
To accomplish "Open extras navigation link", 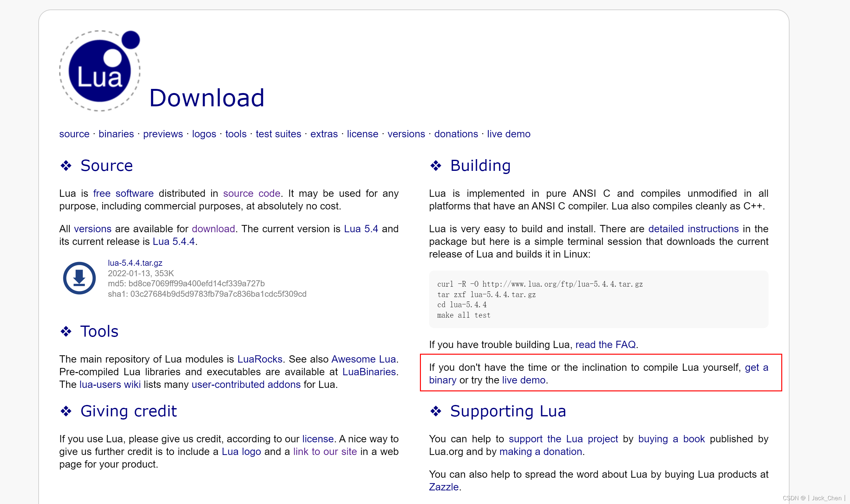I will 324,134.
